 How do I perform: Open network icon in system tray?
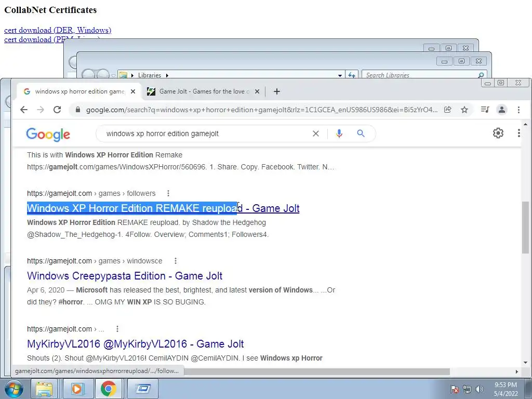click(x=467, y=389)
